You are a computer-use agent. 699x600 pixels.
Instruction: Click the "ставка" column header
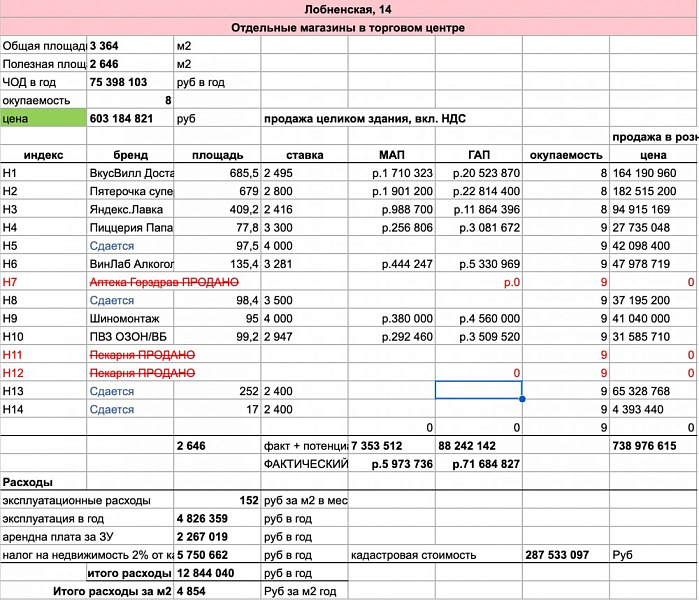pyautogui.click(x=304, y=155)
